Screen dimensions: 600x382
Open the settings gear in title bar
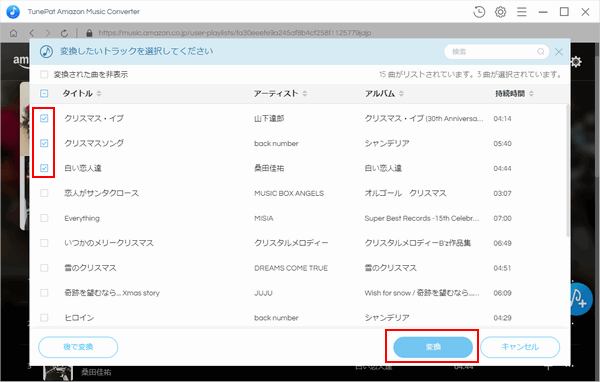[500, 12]
